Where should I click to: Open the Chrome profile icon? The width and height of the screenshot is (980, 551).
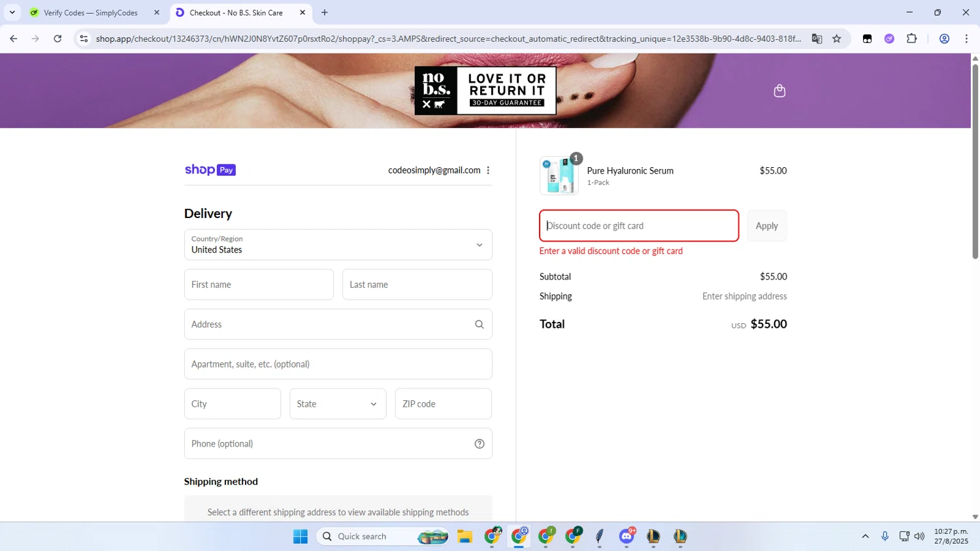[944, 39]
